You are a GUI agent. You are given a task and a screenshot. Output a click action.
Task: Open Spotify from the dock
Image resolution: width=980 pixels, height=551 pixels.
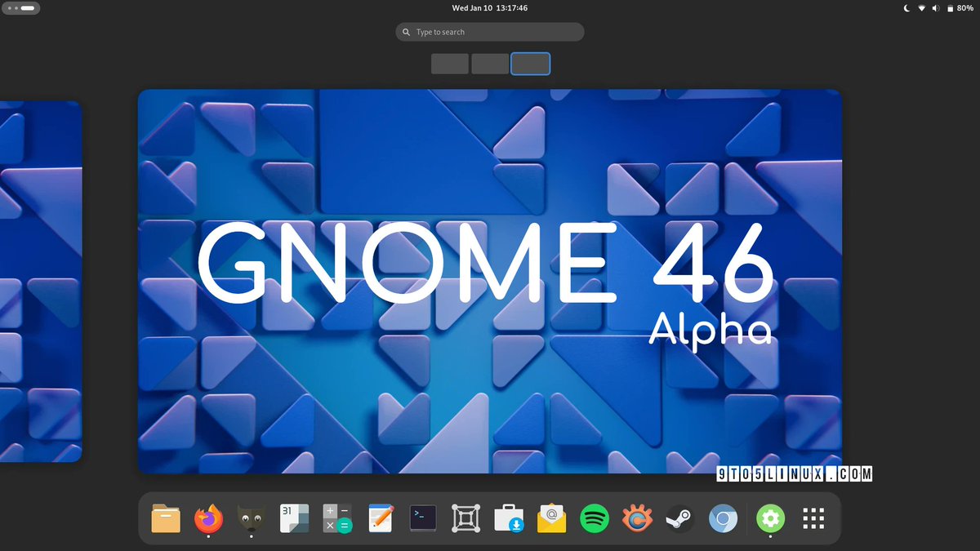pyautogui.click(x=595, y=518)
